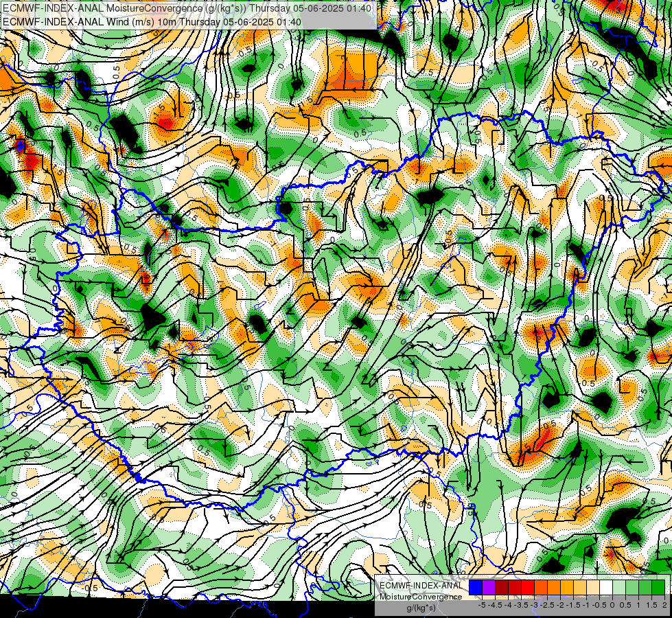Click the MoistureConvergence title line at top
Viewport: 672px width, 618px height.
pyautogui.click(x=187, y=8)
